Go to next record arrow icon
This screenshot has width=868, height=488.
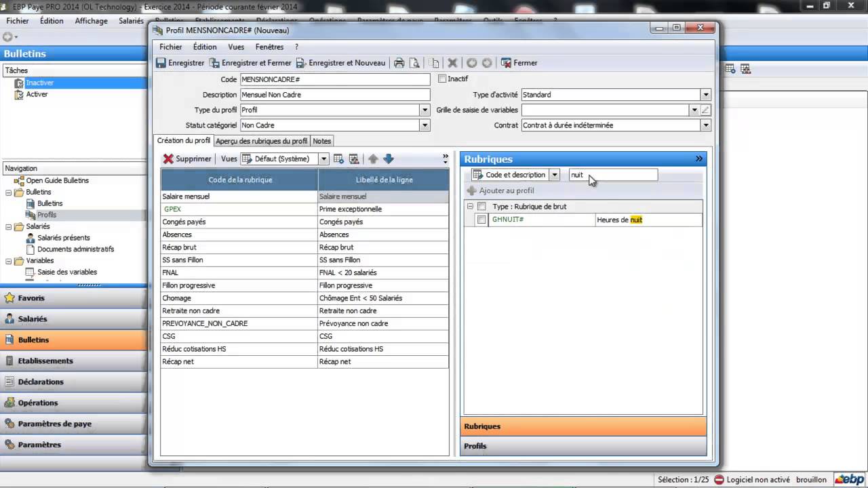(x=486, y=63)
